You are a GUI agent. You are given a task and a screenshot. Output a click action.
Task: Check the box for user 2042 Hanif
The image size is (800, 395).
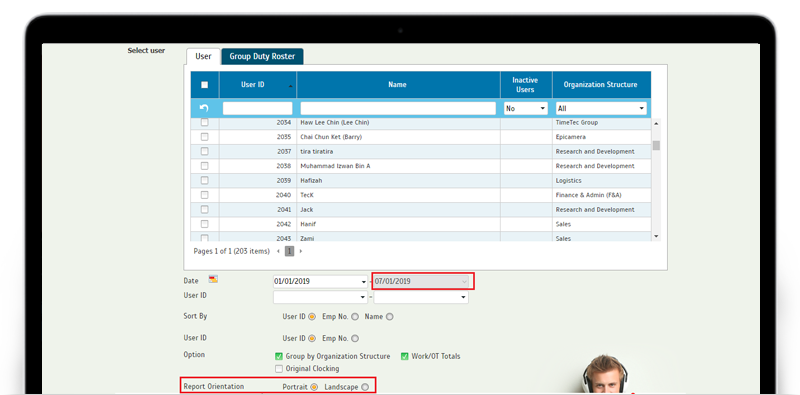pyautogui.click(x=205, y=224)
